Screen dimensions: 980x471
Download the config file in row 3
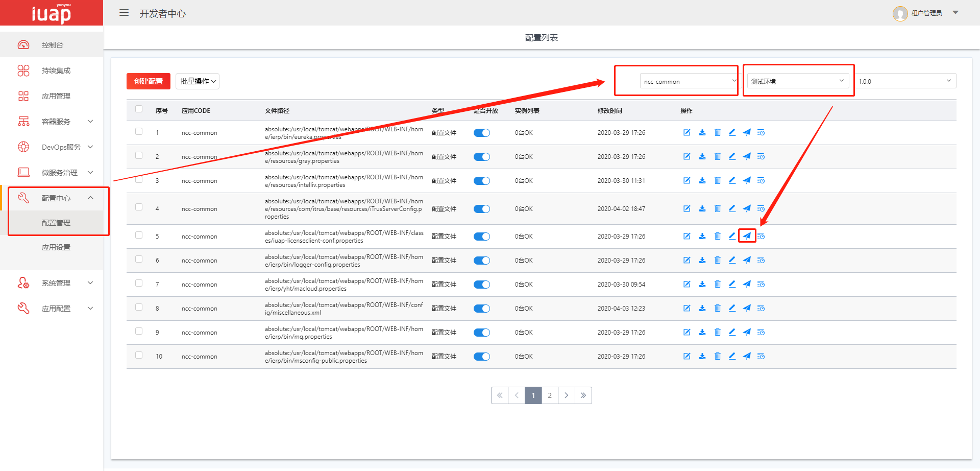pyautogui.click(x=702, y=180)
